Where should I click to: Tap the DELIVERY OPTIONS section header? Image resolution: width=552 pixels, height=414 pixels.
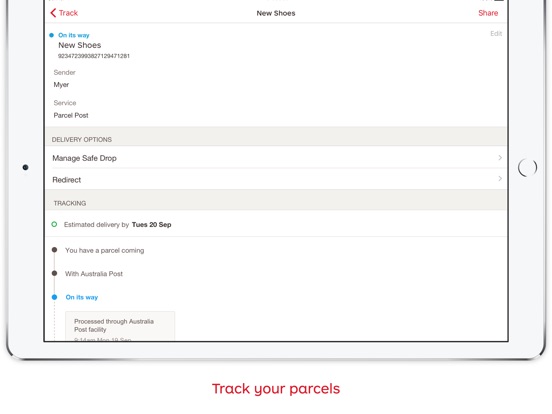(x=276, y=137)
